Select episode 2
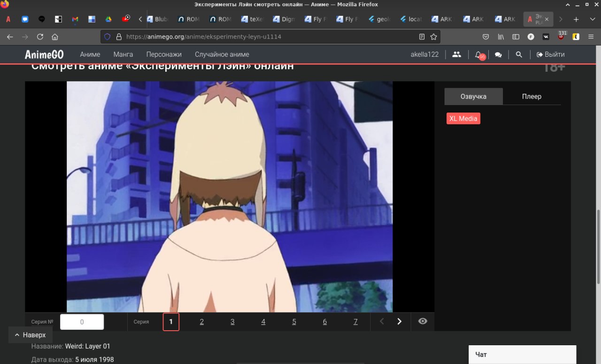 (x=202, y=322)
